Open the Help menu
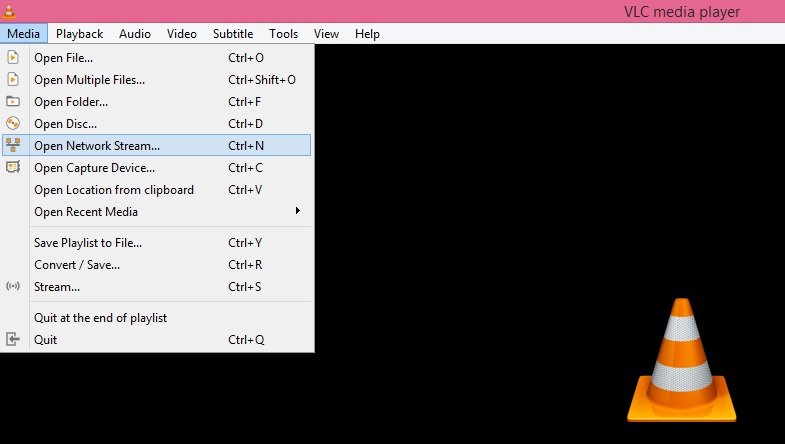This screenshot has width=785, height=444. [x=367, y=34]
